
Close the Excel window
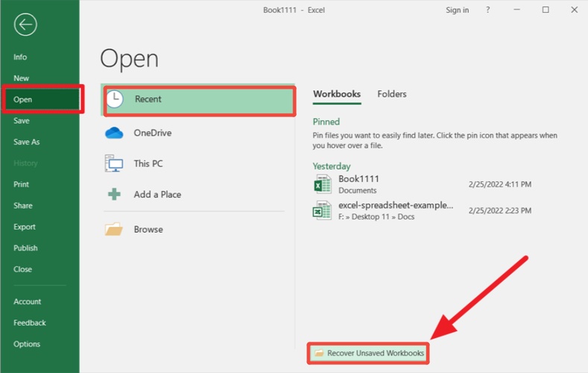574,10
